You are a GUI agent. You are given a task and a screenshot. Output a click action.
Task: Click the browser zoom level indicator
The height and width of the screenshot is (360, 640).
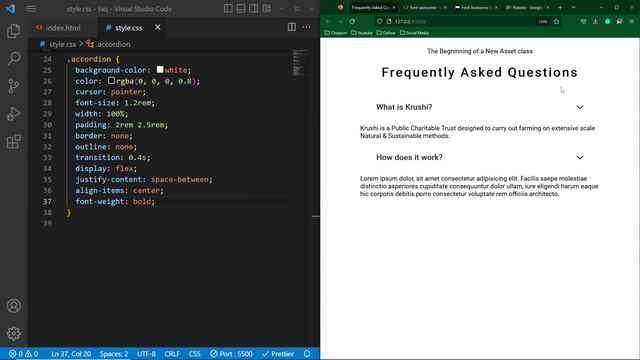click(x=543, y=22)
